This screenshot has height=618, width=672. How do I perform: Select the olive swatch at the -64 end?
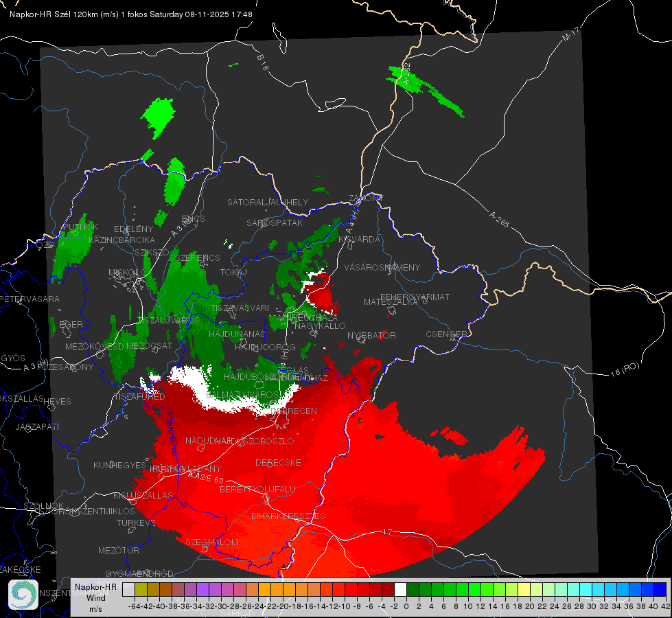(x=141, y=590)
